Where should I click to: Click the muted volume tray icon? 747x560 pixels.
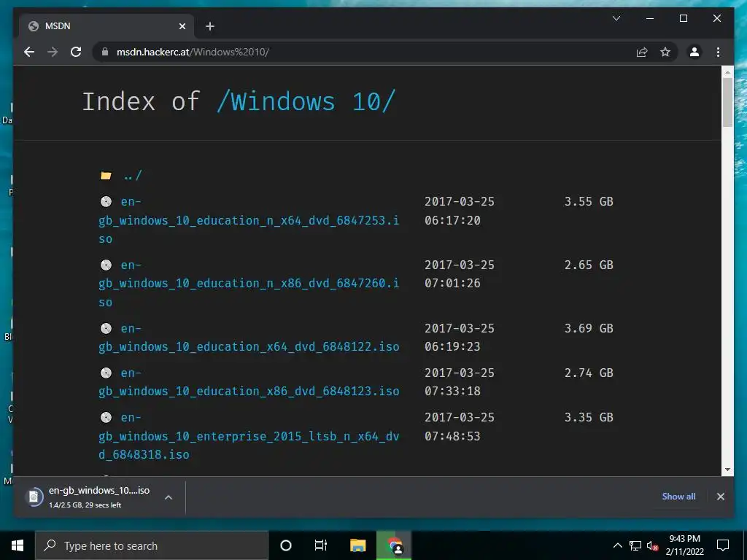coord(653,545)
